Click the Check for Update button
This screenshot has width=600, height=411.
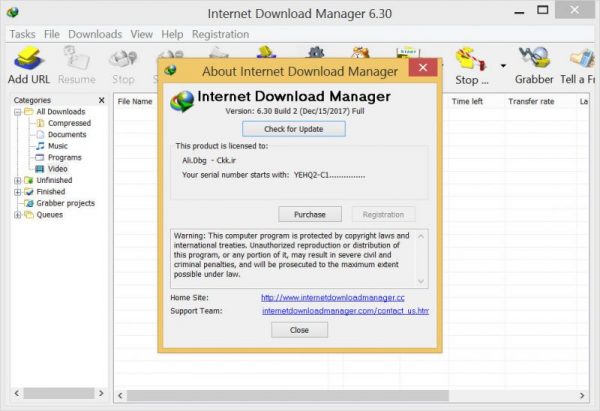pos(294,129)
